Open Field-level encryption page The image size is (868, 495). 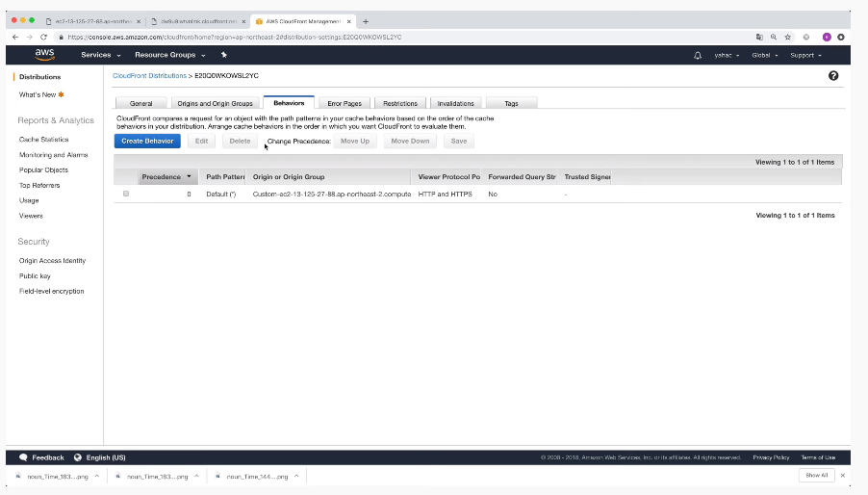tap(51, 291)
